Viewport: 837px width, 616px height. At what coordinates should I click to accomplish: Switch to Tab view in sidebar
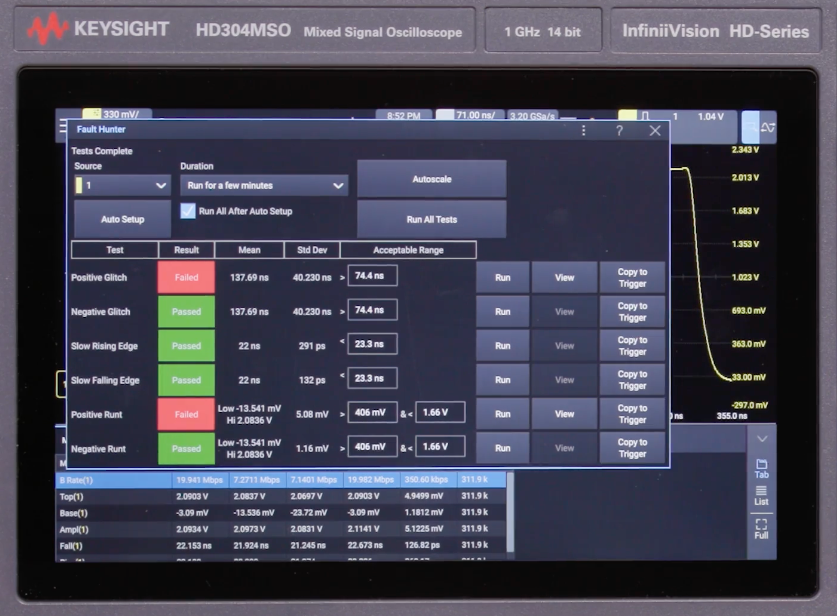click(x=761, y=468)
